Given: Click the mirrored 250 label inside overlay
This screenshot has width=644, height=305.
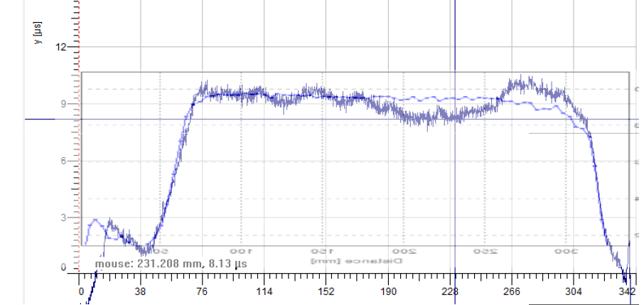Looking at the screenshot, I should coord(485,252).
